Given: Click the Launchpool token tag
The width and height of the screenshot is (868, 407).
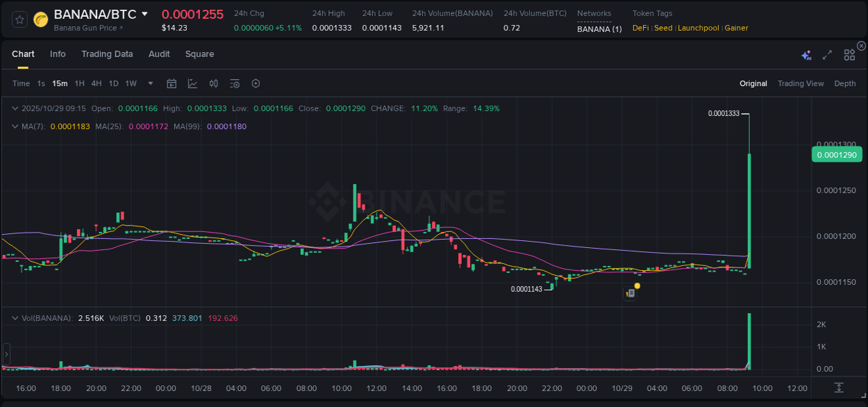Looking at the screenshot, I should pos(698,28).
